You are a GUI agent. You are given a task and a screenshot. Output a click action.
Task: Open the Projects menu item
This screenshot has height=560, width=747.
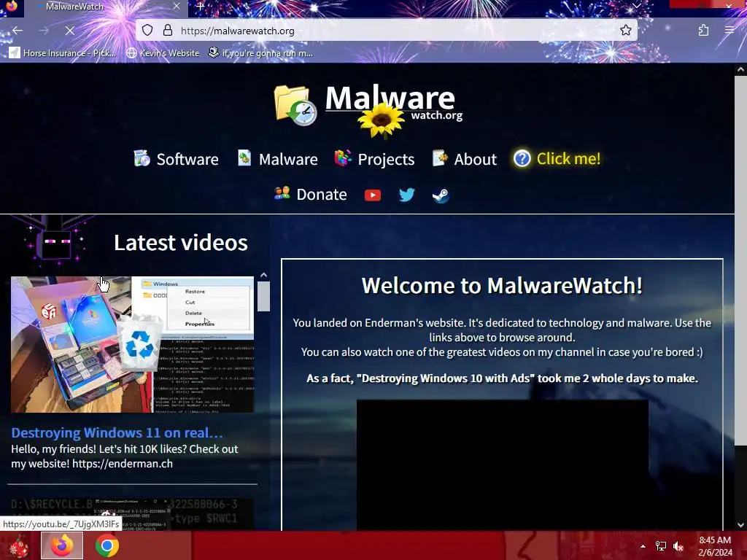pyautogui.click(x=374, y=159)
